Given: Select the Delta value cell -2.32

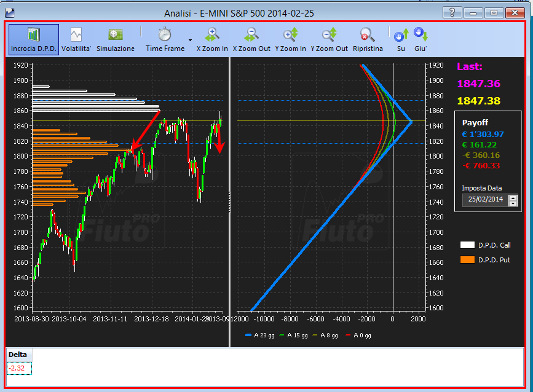Looking at the screenshot, I should point(19,368).
